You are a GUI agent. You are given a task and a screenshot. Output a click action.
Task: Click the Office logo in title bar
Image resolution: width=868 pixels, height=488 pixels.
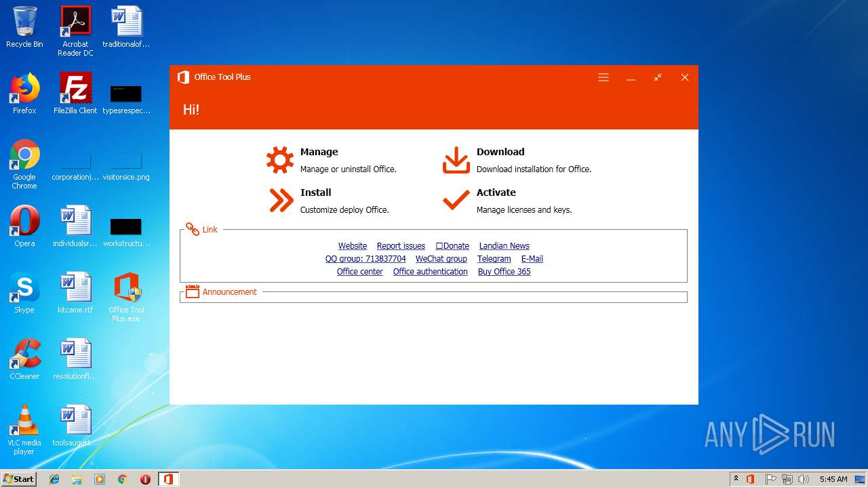[183, 77]
